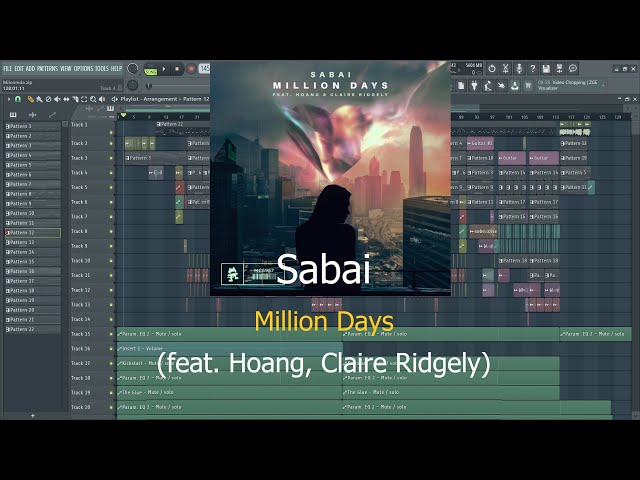Click the song position slider handle
The height and width of the screenshot is (480, 640).
pyautogui.click(x=149, y=86)
